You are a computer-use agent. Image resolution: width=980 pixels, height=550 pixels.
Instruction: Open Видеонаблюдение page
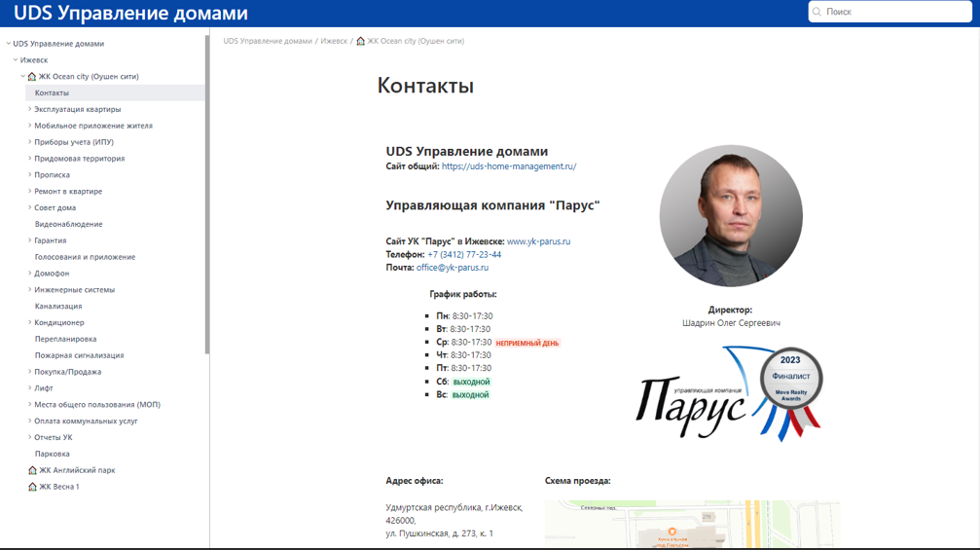(68, 224)
